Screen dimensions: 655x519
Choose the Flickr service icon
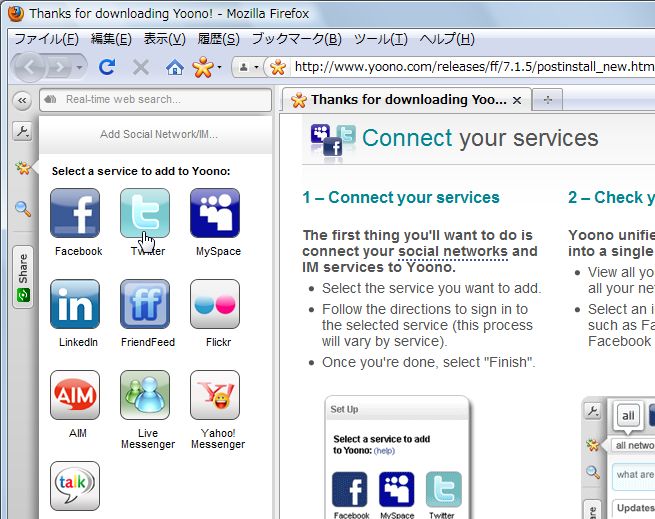point(215,304)
